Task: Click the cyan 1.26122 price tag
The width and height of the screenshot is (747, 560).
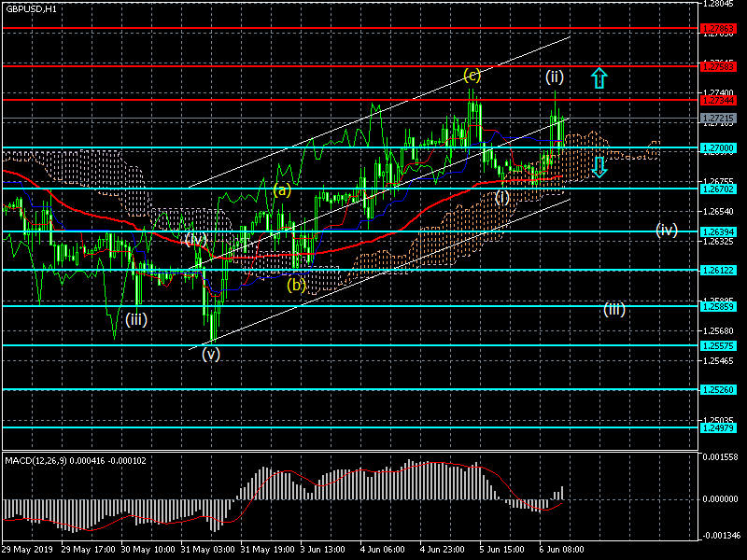Action: tap(718, 270)
